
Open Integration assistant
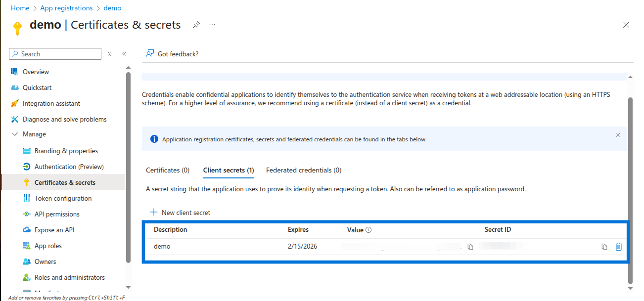pyautogui.click(x=51, y=103)
